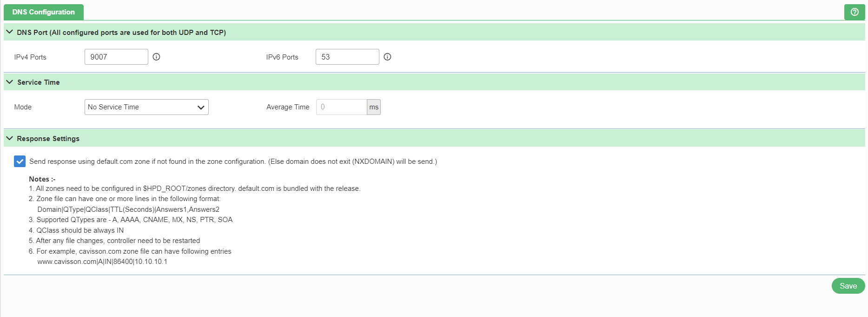Click the Average Time input field
Screen dimensions: 868x317
(x=342, y=107)
